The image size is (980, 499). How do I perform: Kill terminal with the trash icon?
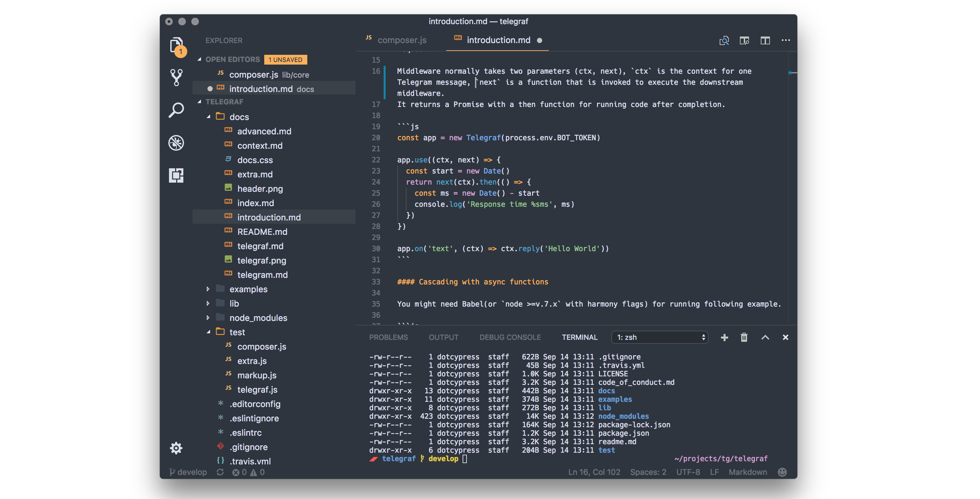(744, 337)
